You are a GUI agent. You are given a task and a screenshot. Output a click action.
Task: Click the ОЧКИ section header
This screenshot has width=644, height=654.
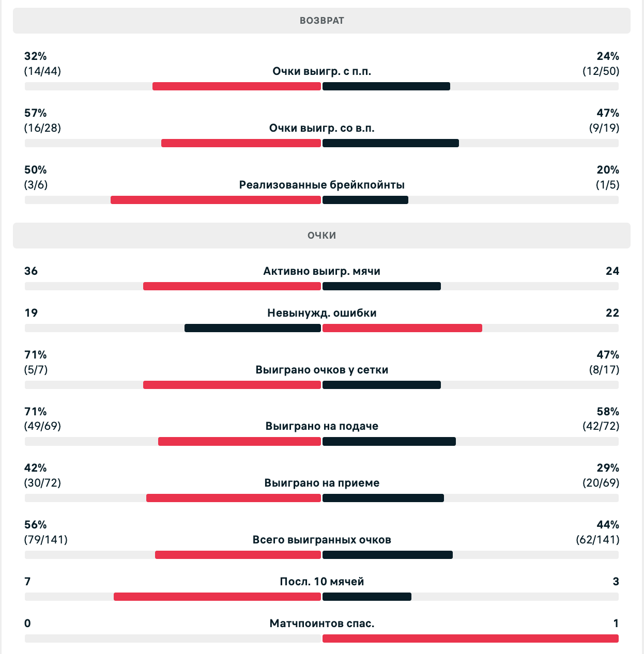click(321, 236)
